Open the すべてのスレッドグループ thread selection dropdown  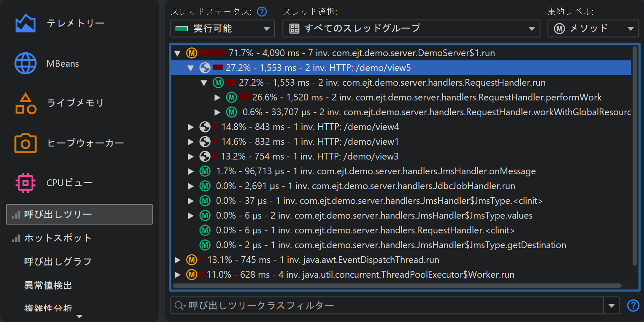click(411, 29)
